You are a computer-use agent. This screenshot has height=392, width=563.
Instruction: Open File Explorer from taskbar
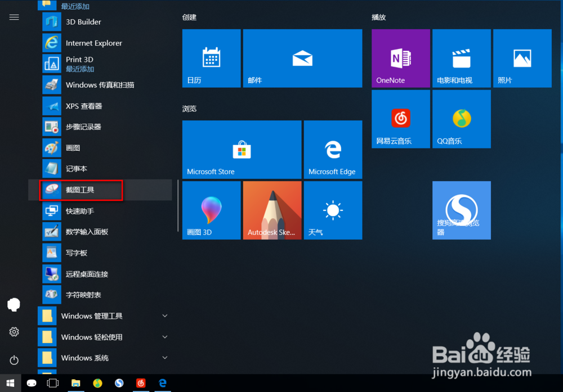(75, 383)
